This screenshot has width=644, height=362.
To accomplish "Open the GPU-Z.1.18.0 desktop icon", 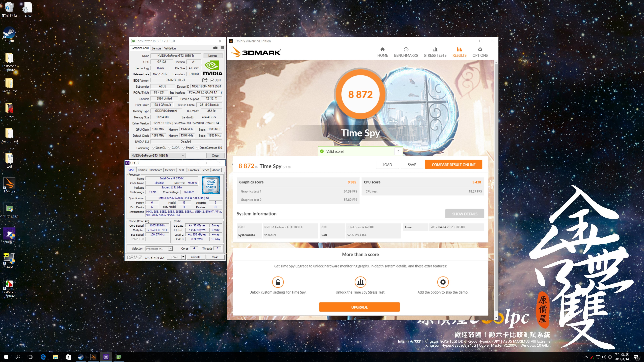I will point(9,210).
